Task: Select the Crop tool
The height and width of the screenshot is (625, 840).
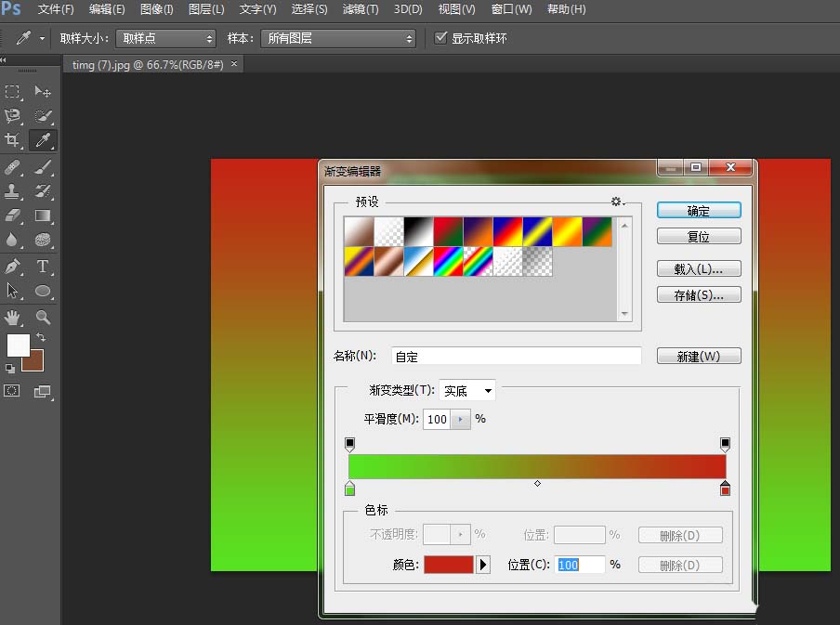Action: point(12,140)
